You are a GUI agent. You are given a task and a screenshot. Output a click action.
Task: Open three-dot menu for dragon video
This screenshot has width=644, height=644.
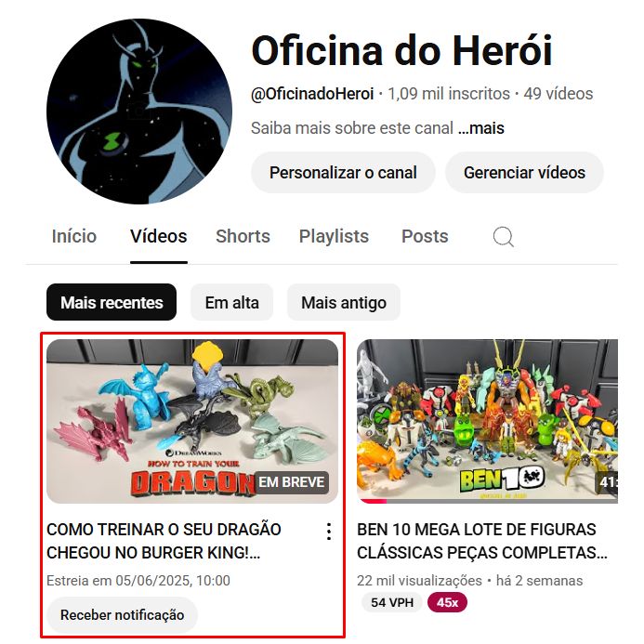(329, 532)
